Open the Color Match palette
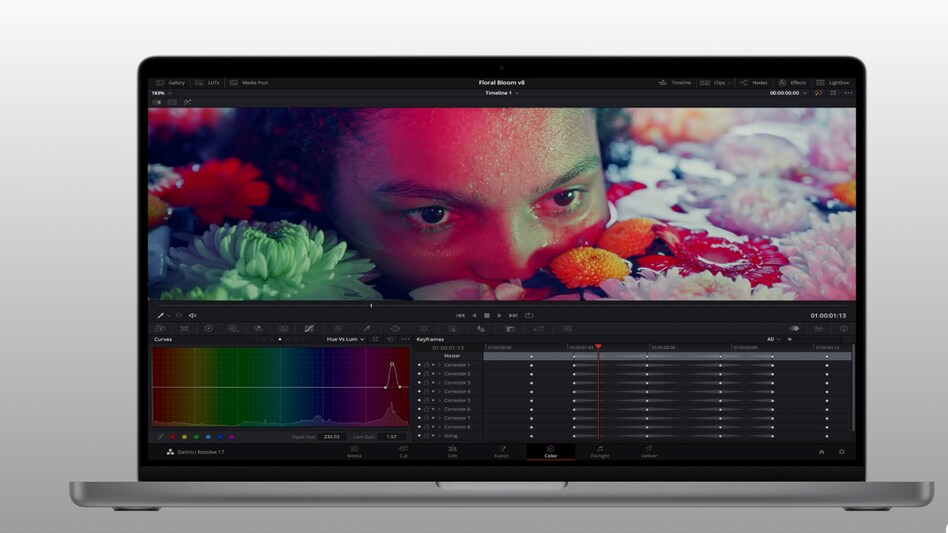Image resolution: width=948 pixels, height=533 pixels. [x=184, y=329]
